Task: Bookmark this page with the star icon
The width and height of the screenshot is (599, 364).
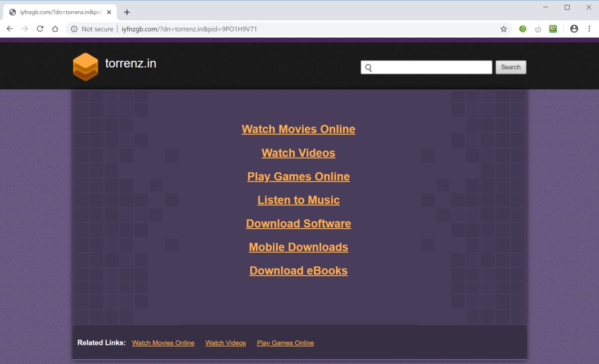Action: pyautogui.click(x=503, y=29)
